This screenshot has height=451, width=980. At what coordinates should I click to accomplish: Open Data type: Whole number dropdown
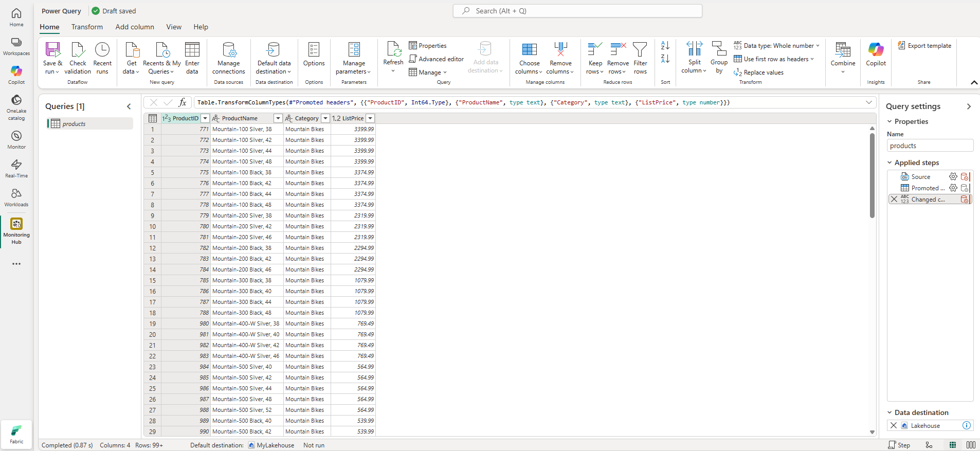(776, 46)
